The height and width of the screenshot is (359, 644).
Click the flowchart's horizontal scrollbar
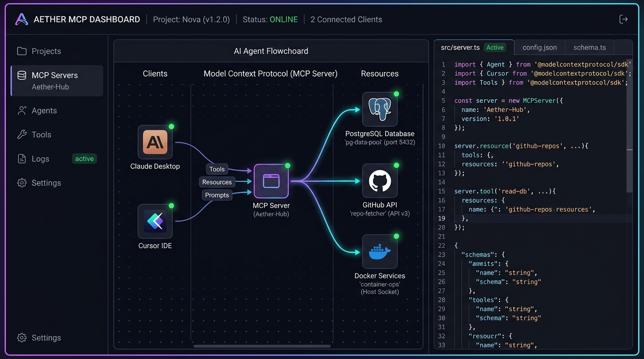(262, 346)
